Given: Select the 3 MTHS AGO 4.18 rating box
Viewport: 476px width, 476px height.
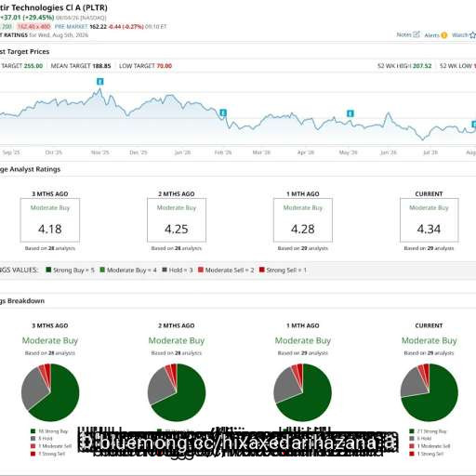Looking at the screenshot, I should [x=50, y=220].
